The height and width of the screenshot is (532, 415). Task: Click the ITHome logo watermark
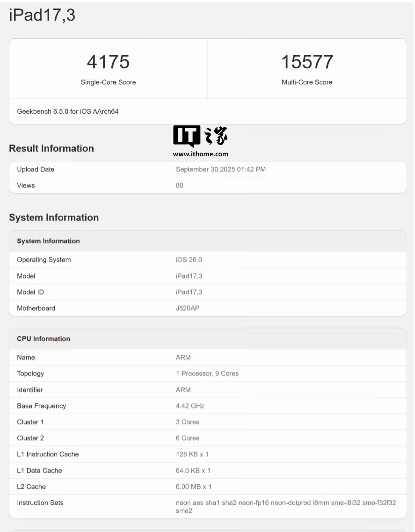[x=200, y=136]
